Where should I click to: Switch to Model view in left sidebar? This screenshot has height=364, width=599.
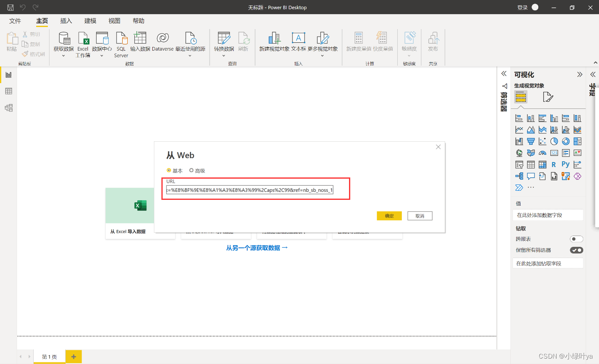9,108
